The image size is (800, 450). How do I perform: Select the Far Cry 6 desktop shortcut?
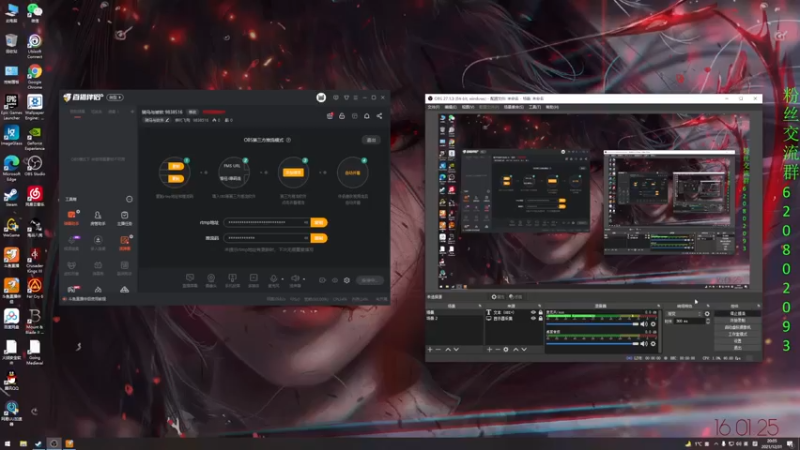pos(35,288)
